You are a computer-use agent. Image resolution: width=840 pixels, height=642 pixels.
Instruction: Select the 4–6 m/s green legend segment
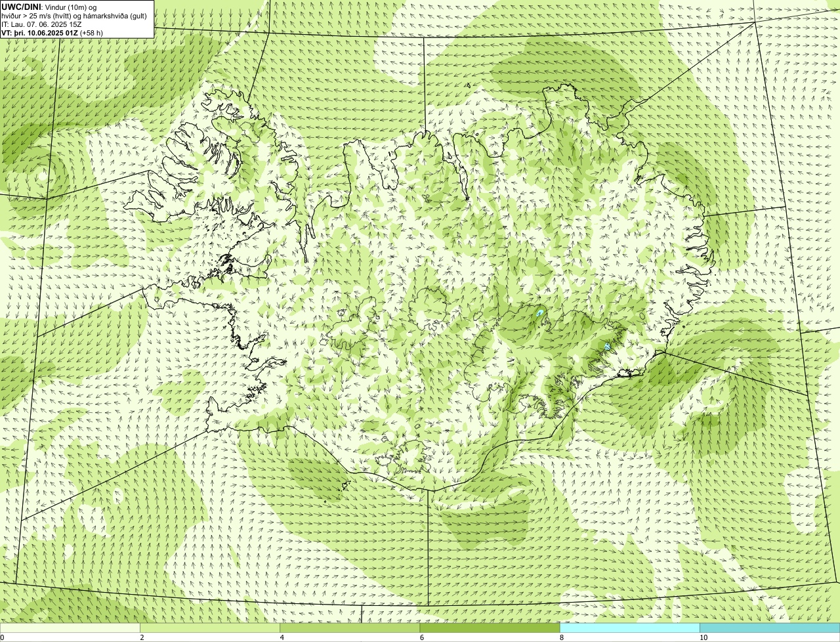point(350,628)
